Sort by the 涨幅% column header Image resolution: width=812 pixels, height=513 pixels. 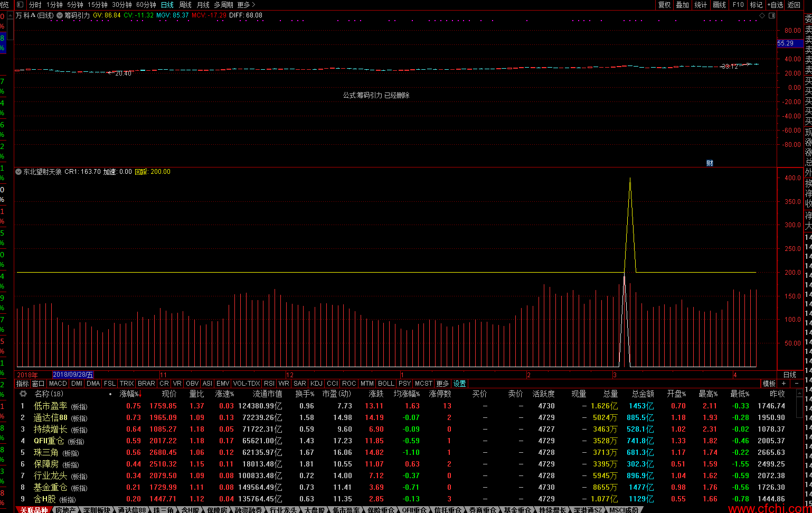point(130,394)
